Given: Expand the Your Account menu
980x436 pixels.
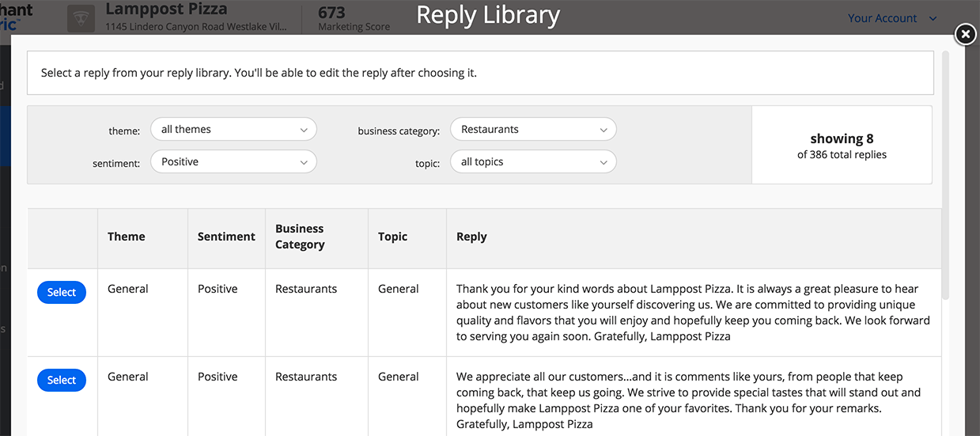Looking at the screenshot, I should click(x=892, y=18).
